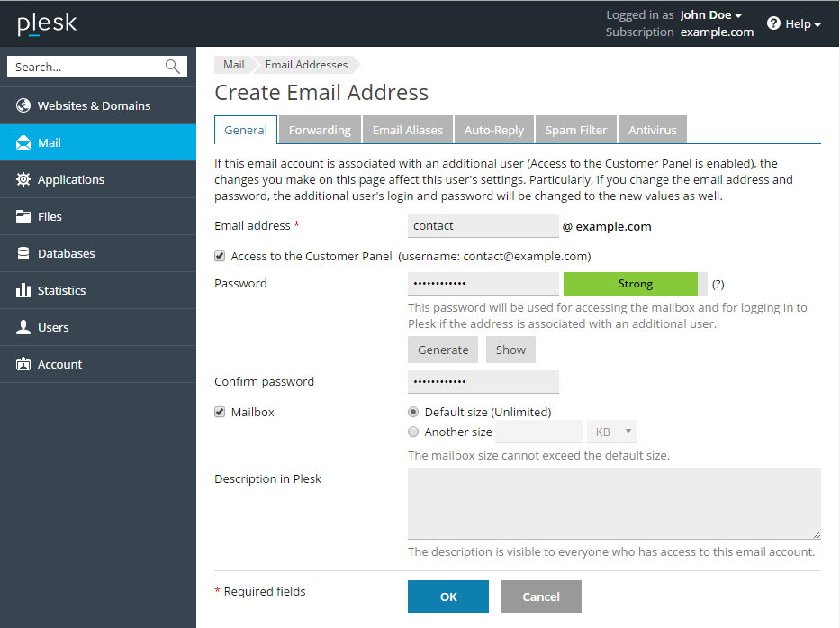Screen dimensions: 840x628
Task: Click the Users person icon
Action: (23, 327)
